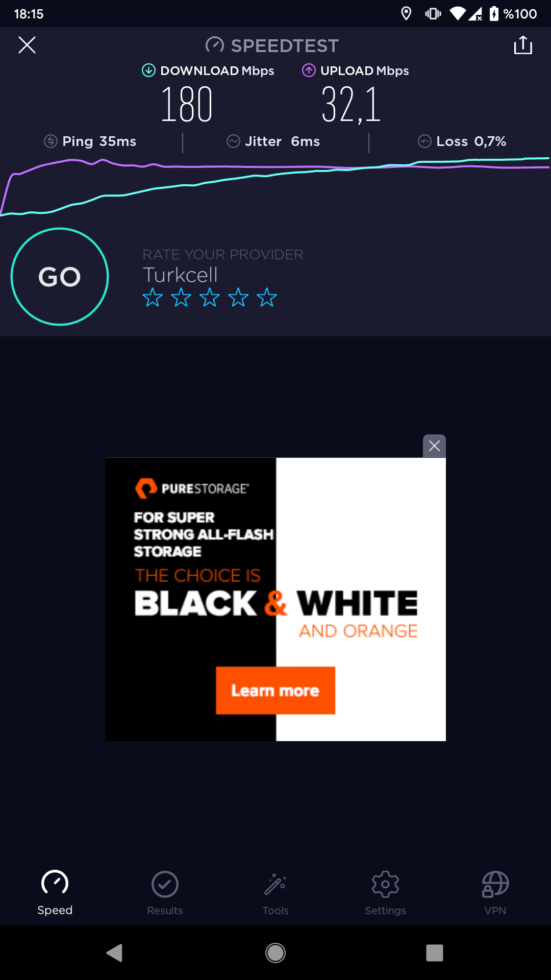Open the Tools tab
This screenshot has width=551, height=980.
coord(275,893)
